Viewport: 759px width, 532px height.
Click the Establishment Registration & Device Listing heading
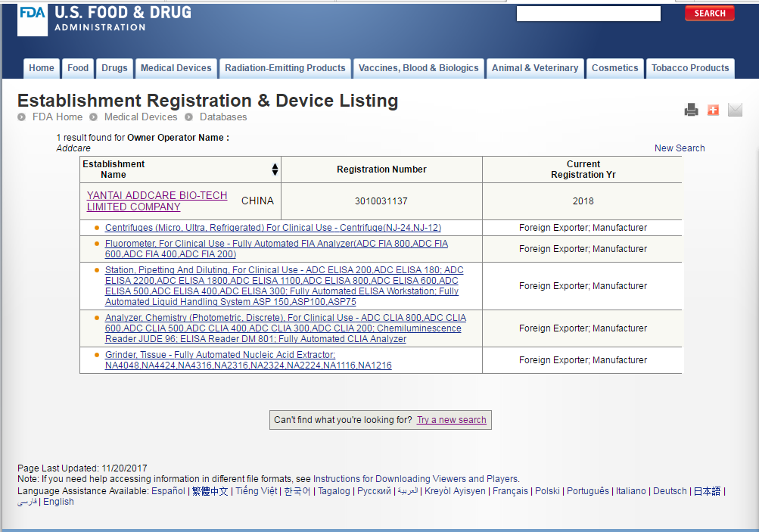(207, 101)
